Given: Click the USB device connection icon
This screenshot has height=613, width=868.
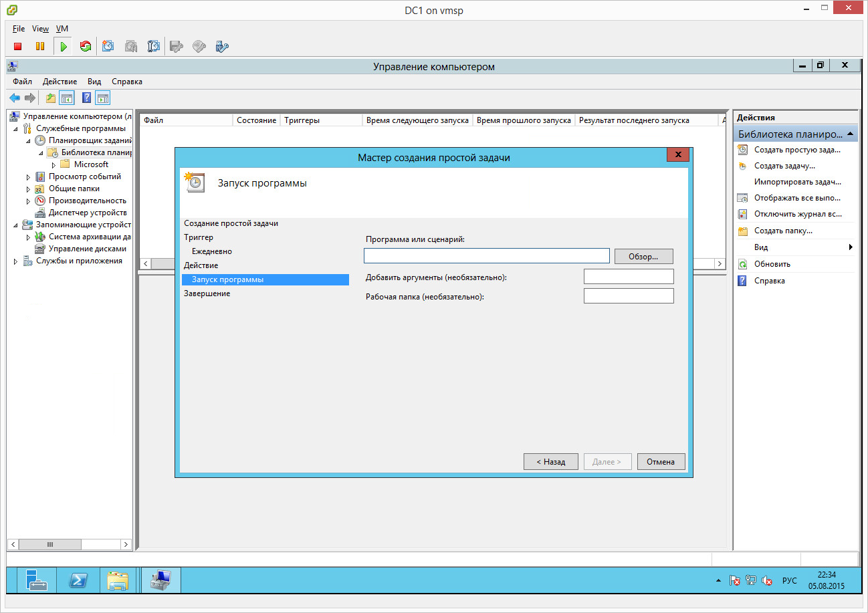Looking at the screenshot, I should pyautogui.click(x=222, y=46).
